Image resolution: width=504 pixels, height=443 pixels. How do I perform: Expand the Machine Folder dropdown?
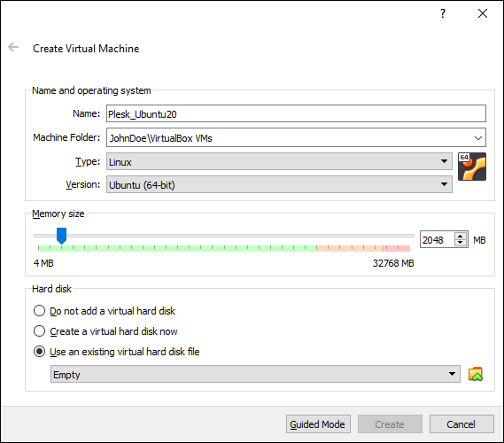point(296,137)
